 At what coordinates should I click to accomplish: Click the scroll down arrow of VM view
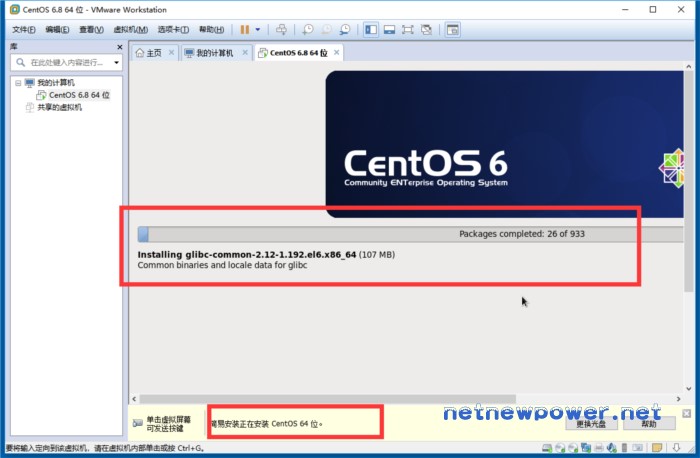pos(689,389)
